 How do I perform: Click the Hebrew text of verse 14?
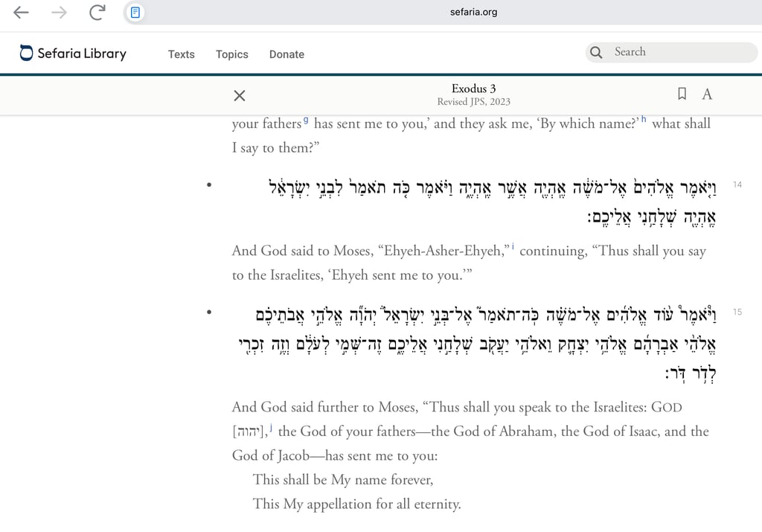[493, 202]
